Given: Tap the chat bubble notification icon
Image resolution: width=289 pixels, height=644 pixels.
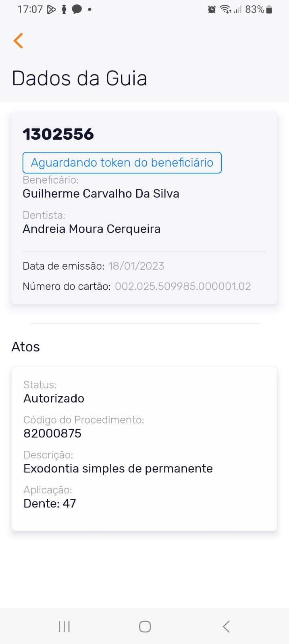Looking at the screenshot, I should point(77,9).
